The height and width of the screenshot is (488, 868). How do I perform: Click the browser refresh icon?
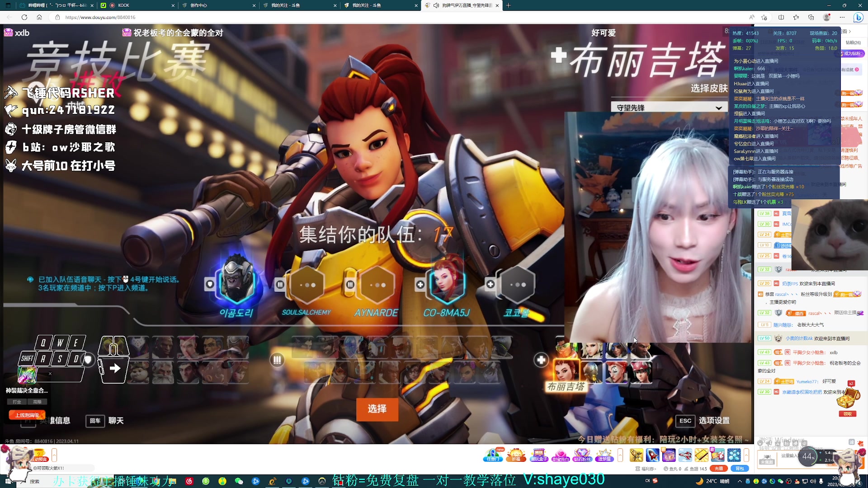(x=24, y=17)
